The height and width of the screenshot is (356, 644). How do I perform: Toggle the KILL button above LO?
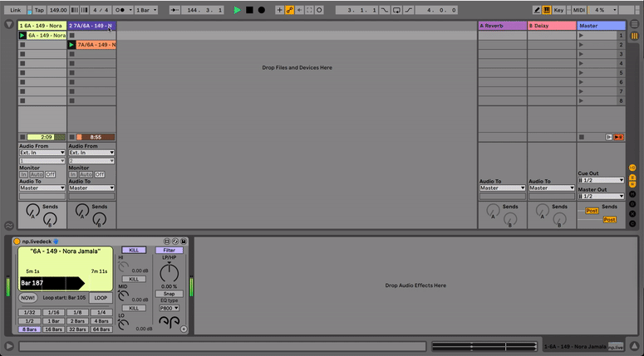pos(134,308)
